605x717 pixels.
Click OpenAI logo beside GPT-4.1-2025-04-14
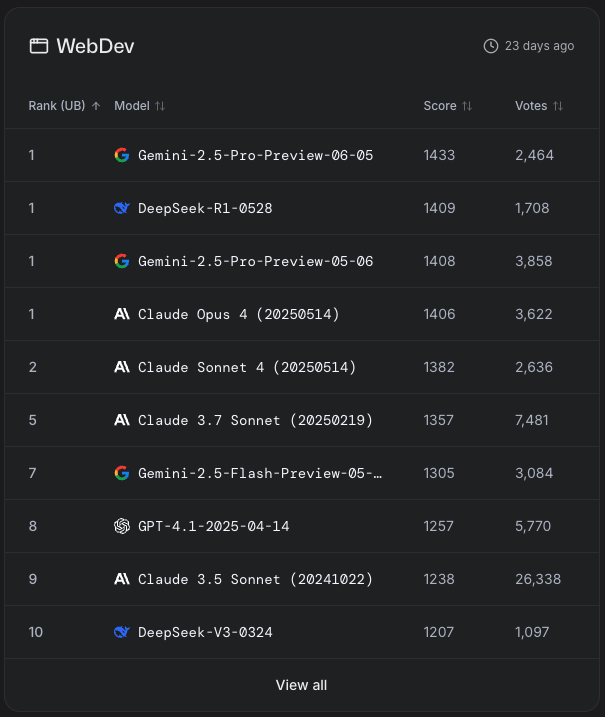click(122, 526)
